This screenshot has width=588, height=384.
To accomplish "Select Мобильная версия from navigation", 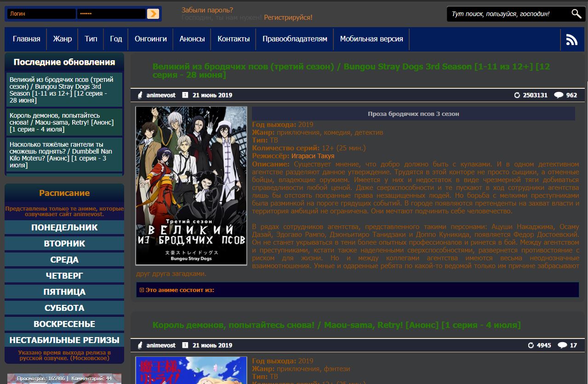I will point(371,40).
